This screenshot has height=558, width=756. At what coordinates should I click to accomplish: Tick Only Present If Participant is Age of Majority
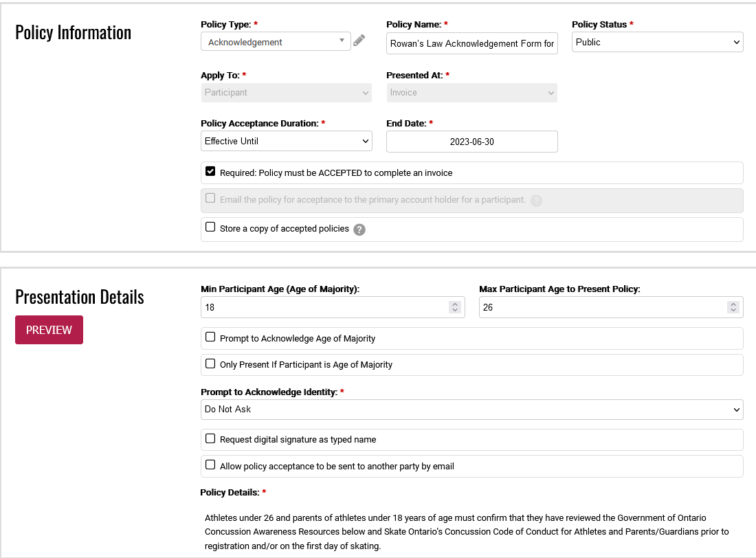click(x=210, y=364)
